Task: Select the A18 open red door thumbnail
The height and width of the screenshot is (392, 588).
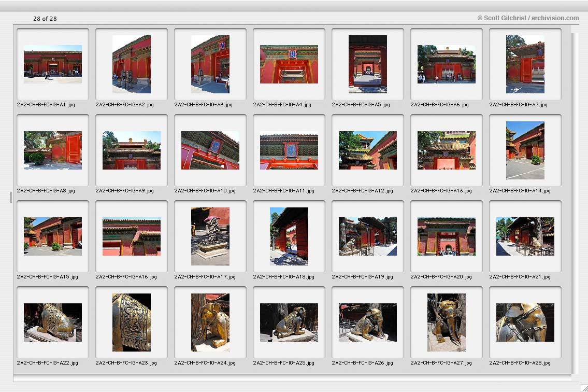Action: (x=289, y=236)
